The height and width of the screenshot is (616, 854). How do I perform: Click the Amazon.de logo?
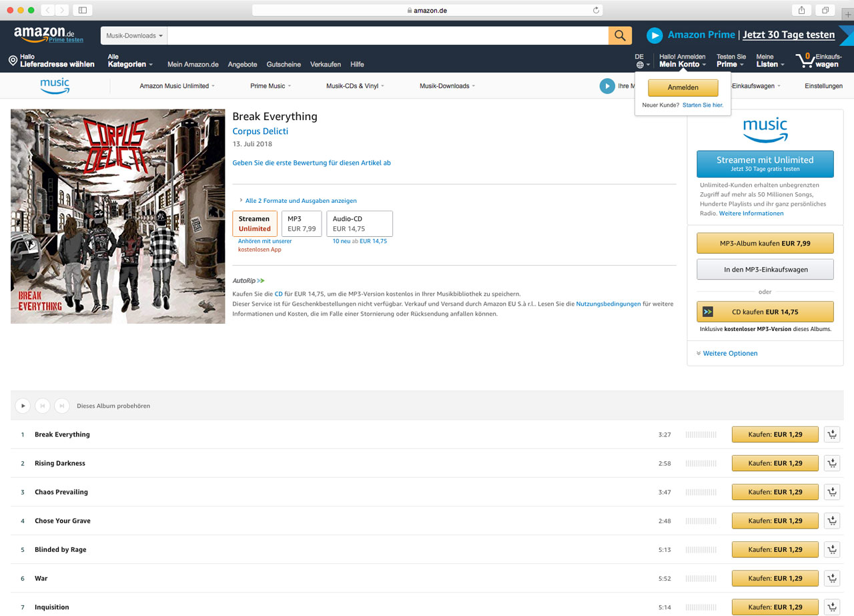(43, 33)
